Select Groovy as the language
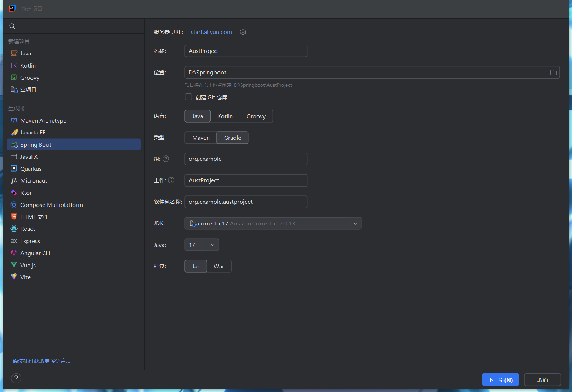 pos(256,116)
